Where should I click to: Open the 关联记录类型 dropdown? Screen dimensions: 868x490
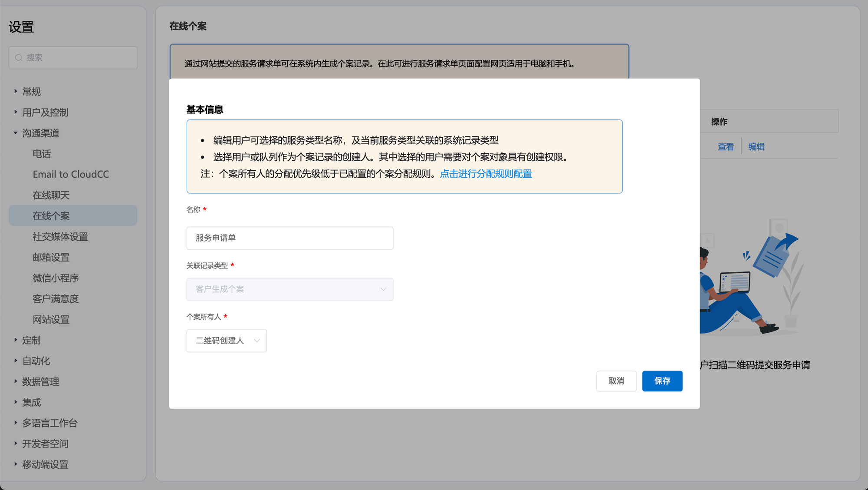pyautogui.click(x=289, y=289)
